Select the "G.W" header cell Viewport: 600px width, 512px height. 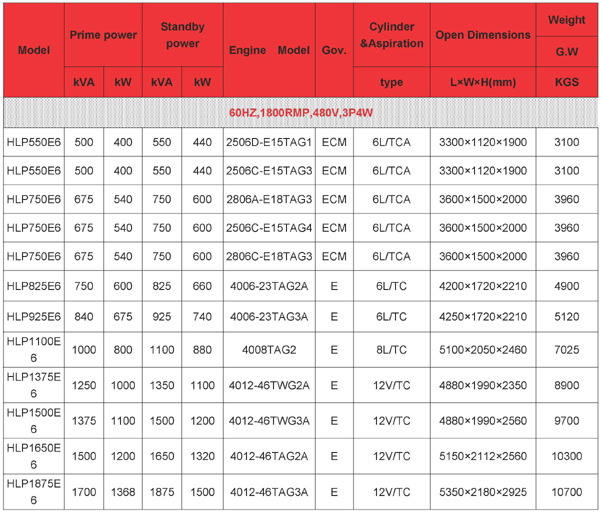(566, 52)
